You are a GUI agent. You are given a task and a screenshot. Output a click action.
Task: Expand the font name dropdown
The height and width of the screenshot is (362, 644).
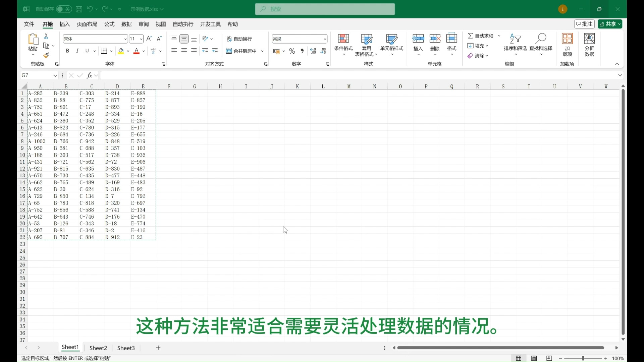pyautogui.click(x=125, y=39)
